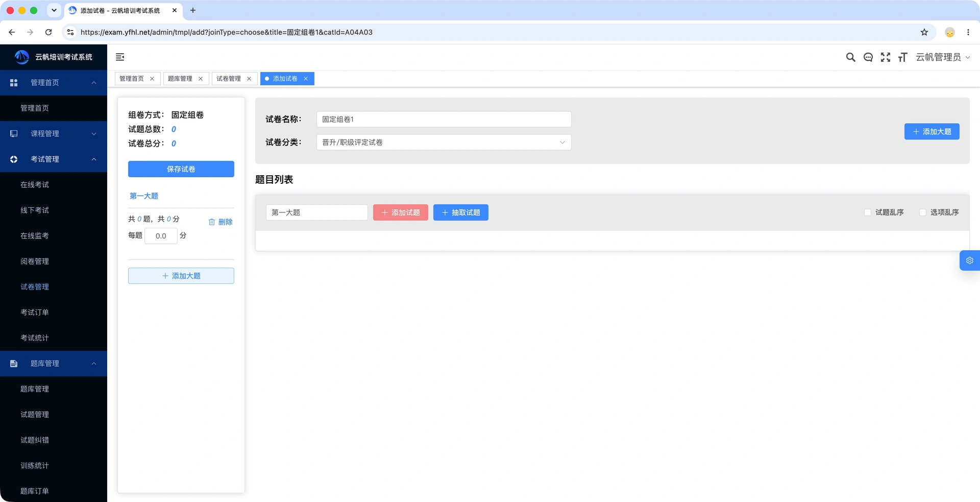Toggle fullscreen with the expand icon
Screen dimensions: 980x502
886,57
